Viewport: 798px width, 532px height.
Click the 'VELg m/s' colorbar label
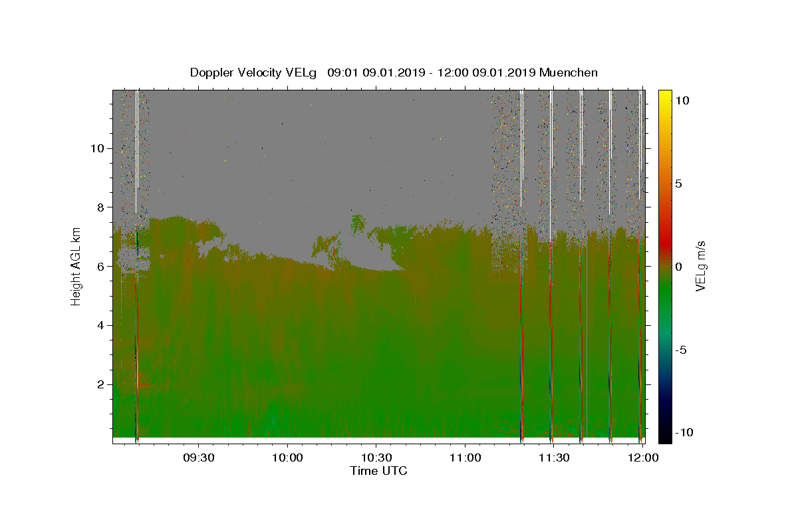point(701,266)
